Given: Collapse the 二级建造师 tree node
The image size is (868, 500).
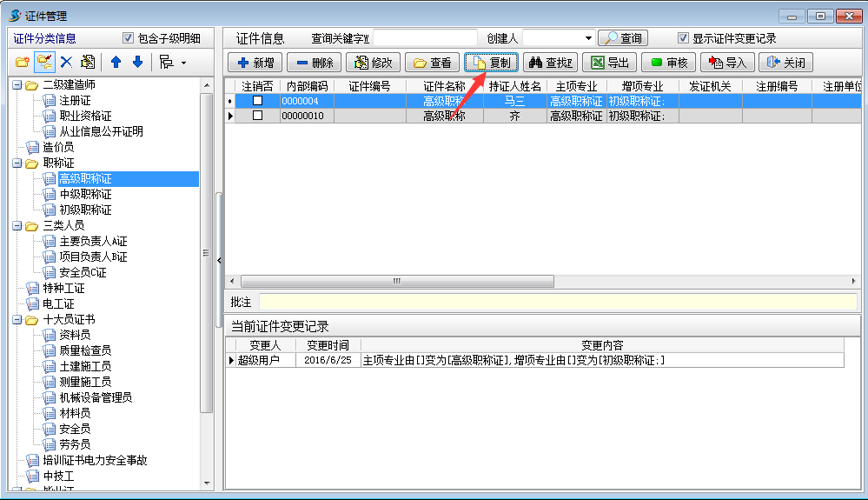Looking at the screenshot, I should point(17,85).
